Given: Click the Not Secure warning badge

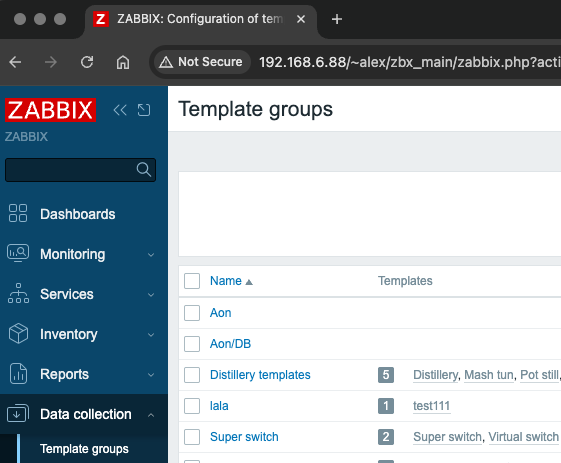Looking at the screenshot, I should click(201, 62).
